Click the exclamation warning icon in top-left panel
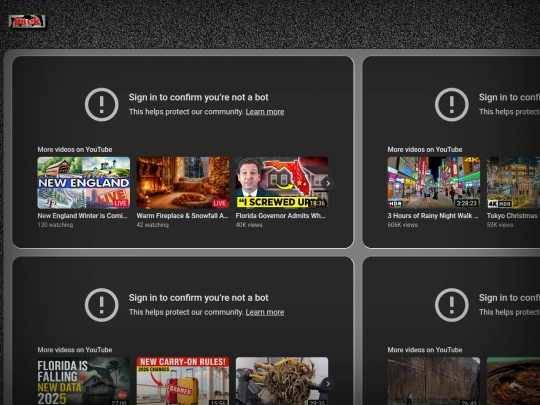The height and width of the screenshot is (405, 540). pos(102,104)
